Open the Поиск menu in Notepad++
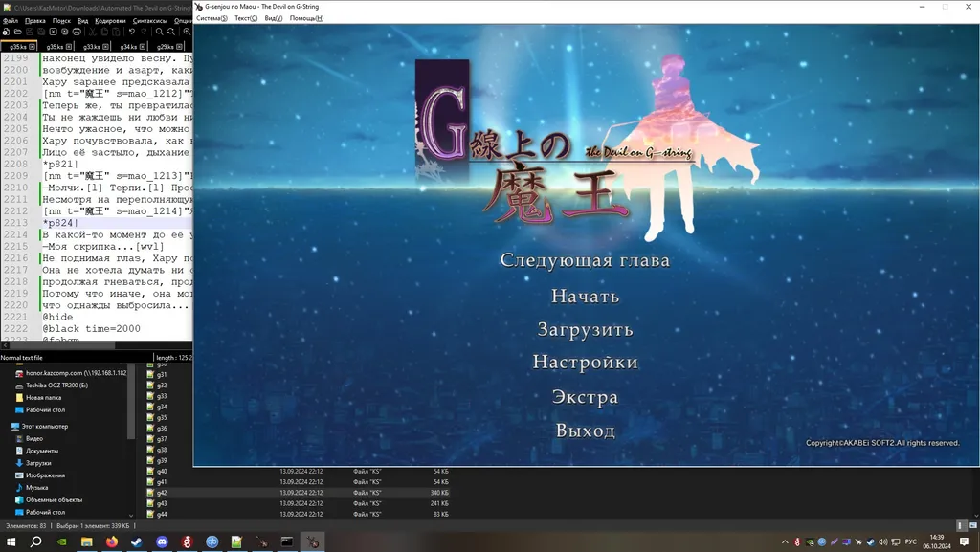Viewport: 980px width, 552px height. tap(61, 21)
